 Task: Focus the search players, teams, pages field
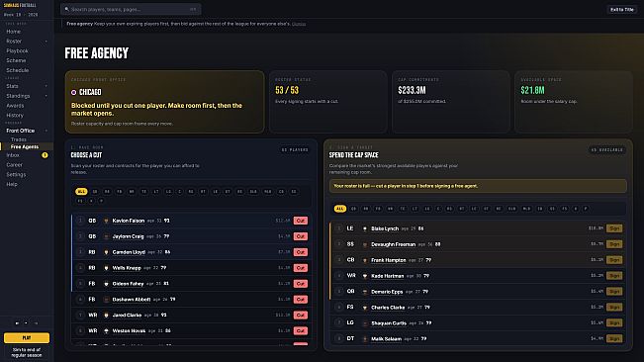click(x=131, y=9)
